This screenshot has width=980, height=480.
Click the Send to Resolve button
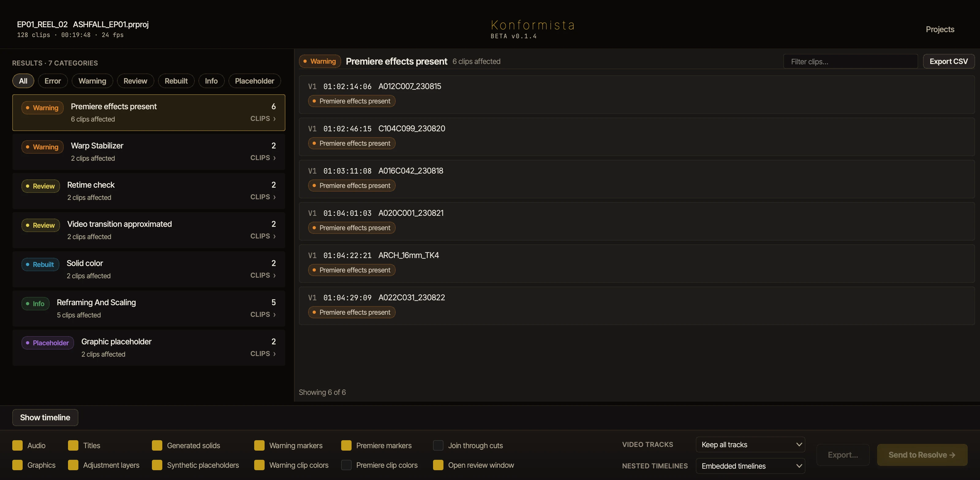pyautogui.click(x=922, y=455)
